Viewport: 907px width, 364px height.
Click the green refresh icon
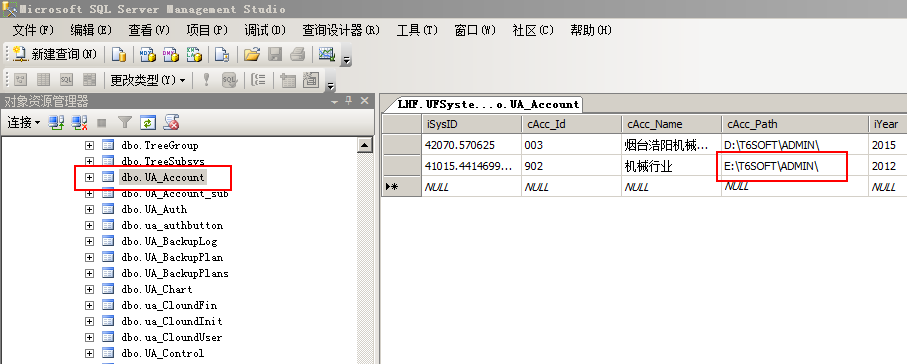(x=148, y=122)
